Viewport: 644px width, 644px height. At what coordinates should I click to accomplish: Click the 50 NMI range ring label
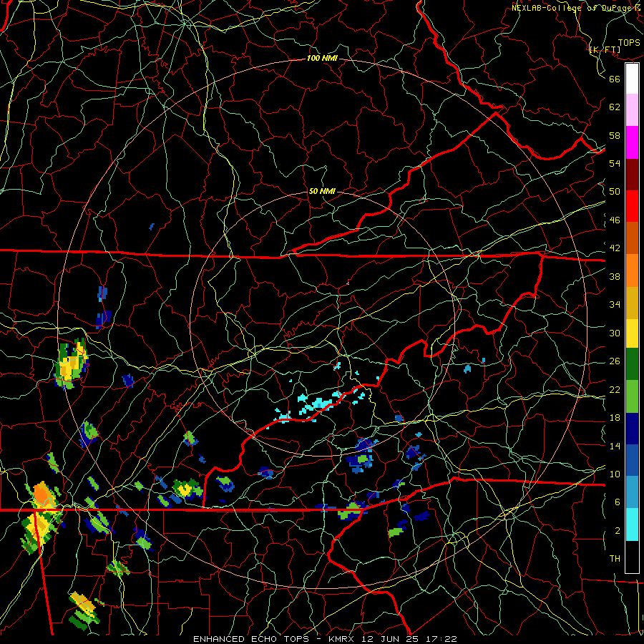click(322, 191)
